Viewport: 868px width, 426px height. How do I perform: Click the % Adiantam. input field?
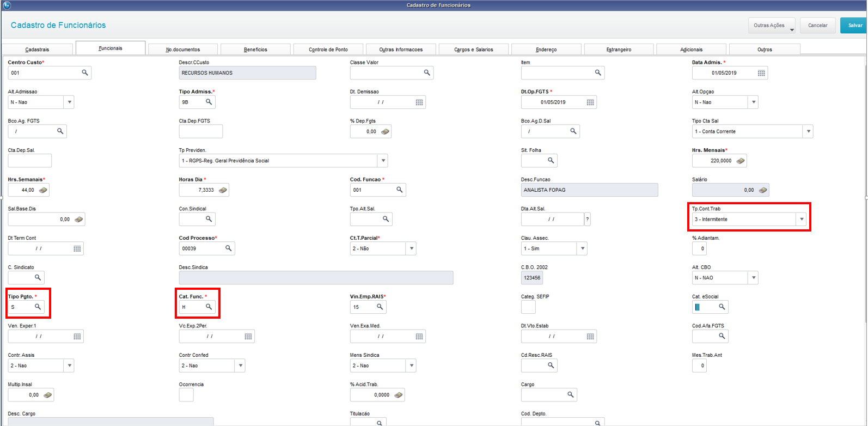[x=699, y=248]
